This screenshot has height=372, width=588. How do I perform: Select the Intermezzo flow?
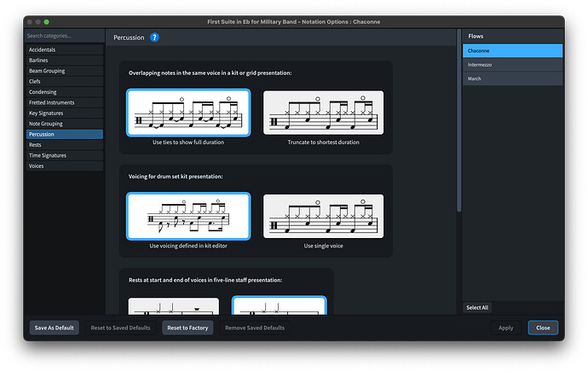click(512, 65)
